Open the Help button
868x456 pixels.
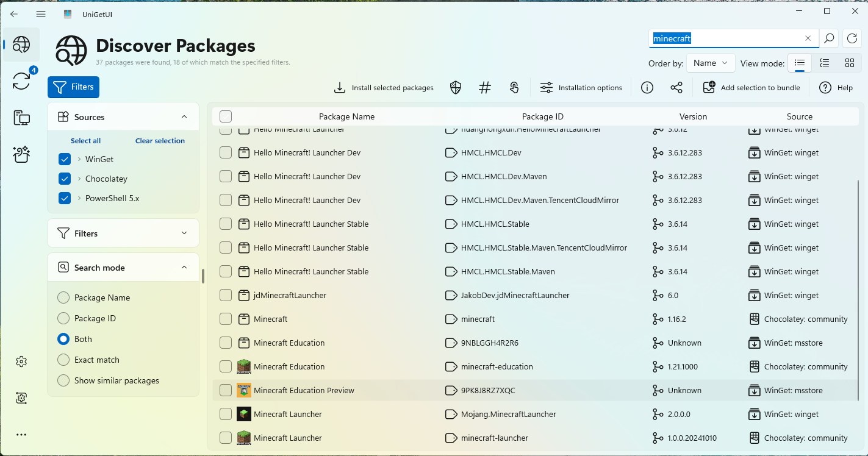[x=836, y=88]
